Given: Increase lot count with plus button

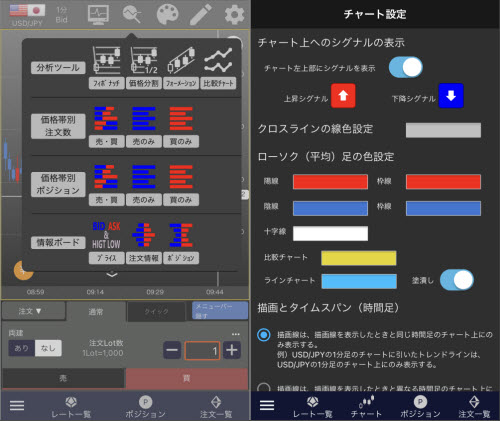Looking at the screenshot, I should (232, 350).
